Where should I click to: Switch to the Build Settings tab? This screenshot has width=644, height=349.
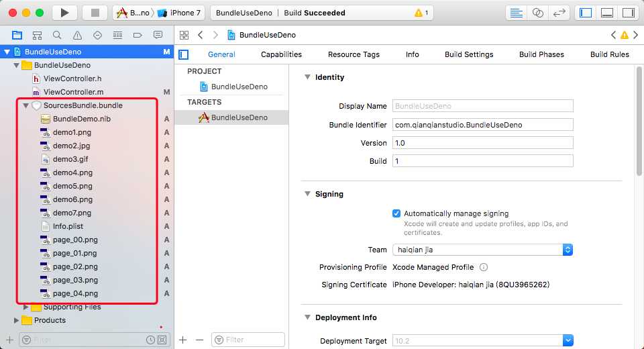click(x=469, y=54)
